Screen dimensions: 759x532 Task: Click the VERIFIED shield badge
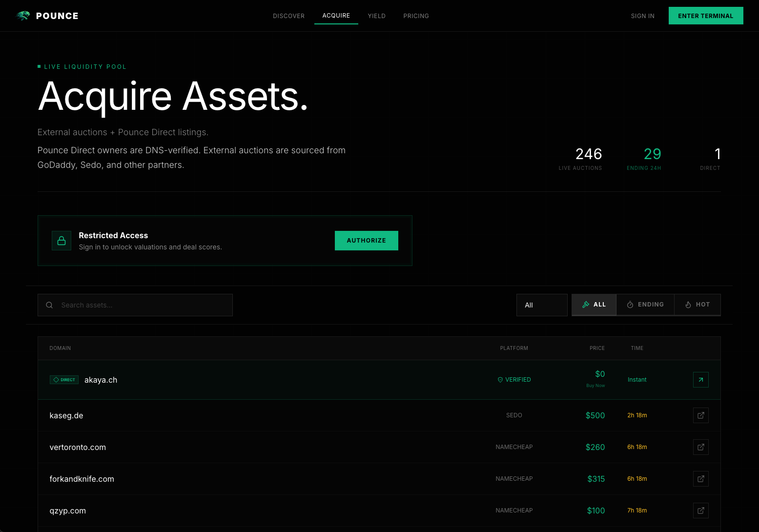(x=514, y=380)
